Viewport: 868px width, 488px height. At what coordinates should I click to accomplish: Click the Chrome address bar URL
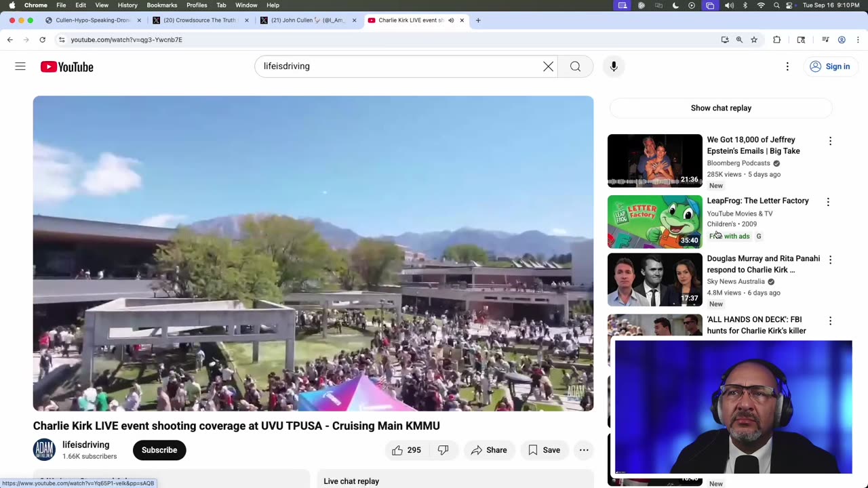click(126, 40)
